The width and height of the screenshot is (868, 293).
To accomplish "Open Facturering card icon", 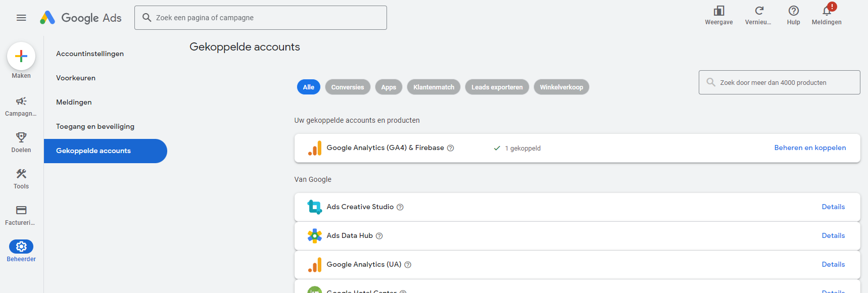I will pyautogui.click(x=21, y=210).
